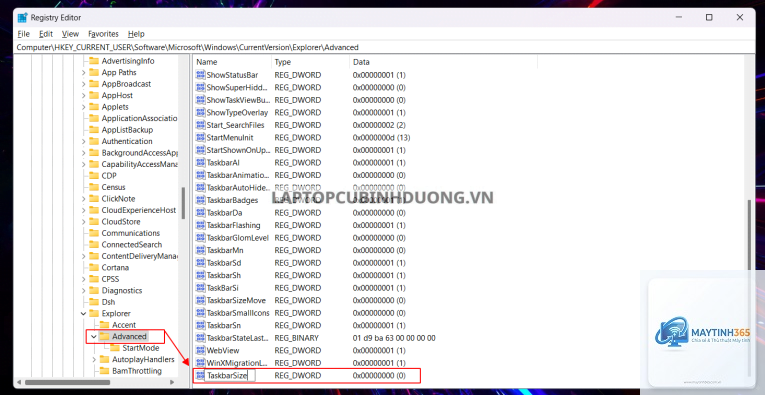Open the File menu

point(23,34)
